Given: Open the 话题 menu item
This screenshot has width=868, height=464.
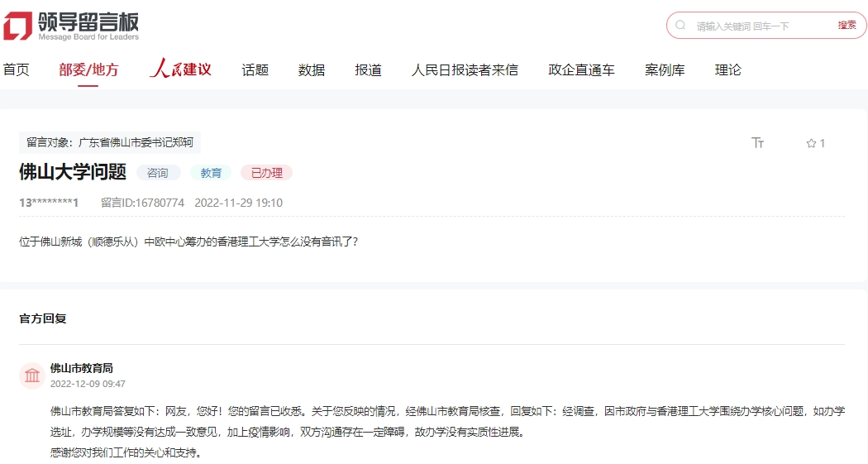Looking at the screenshot, I should [x=255, y=69].
